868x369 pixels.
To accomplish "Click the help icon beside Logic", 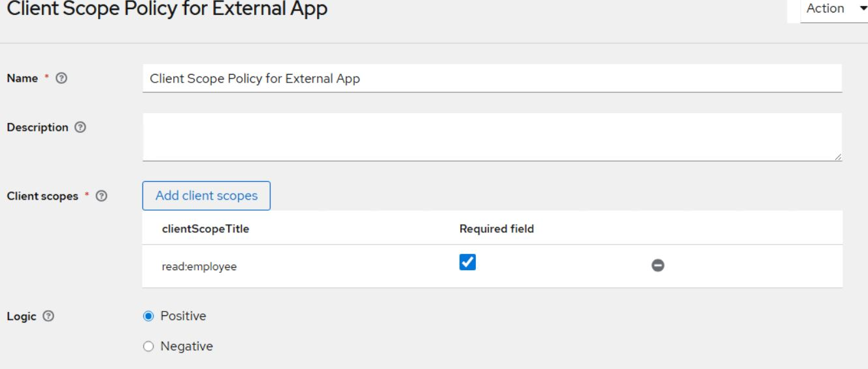I will (48, 317).
